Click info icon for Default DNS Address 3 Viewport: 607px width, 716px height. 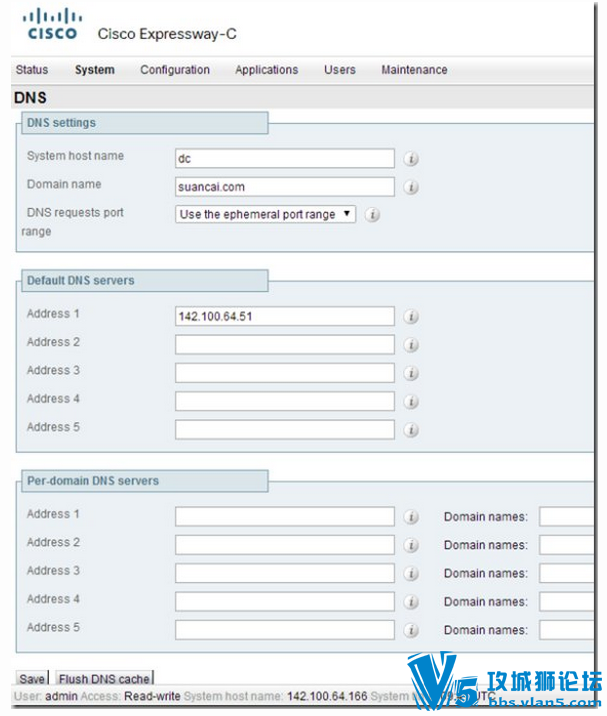tap(411, 373)
